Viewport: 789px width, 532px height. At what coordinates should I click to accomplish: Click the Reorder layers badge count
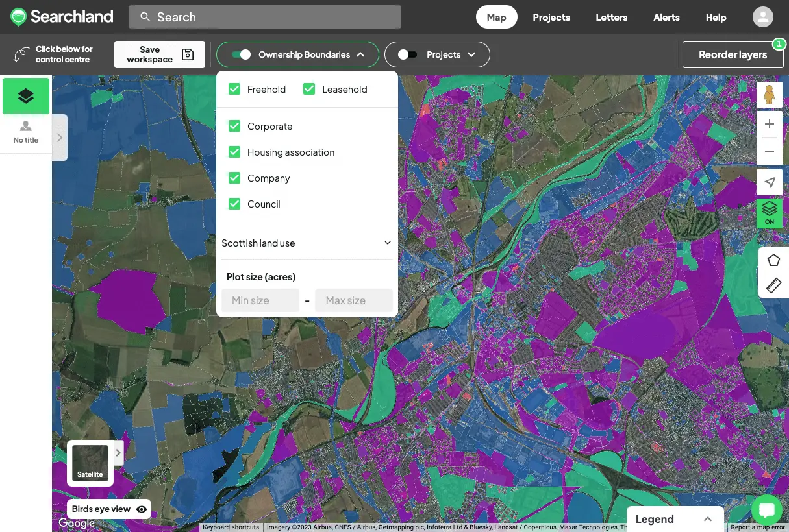point(779,43)
